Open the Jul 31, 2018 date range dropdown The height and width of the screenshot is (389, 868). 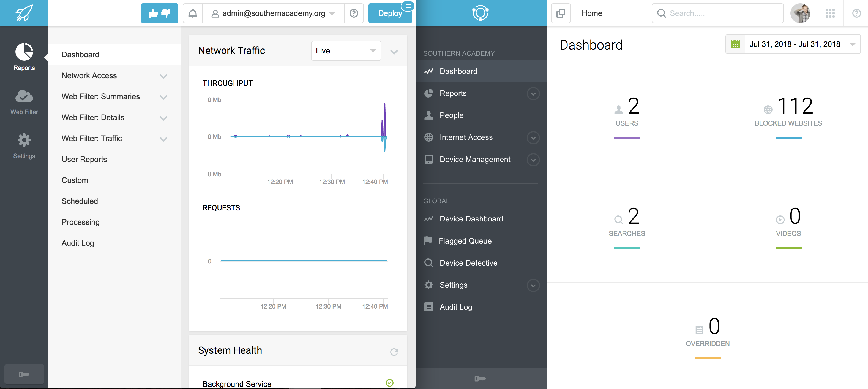tap(802, 44)
